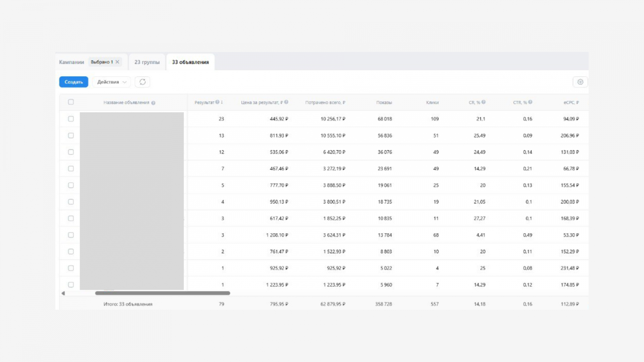Click the help icon next to CR, %
Screen dimensions: 644x362
(483, 102)
